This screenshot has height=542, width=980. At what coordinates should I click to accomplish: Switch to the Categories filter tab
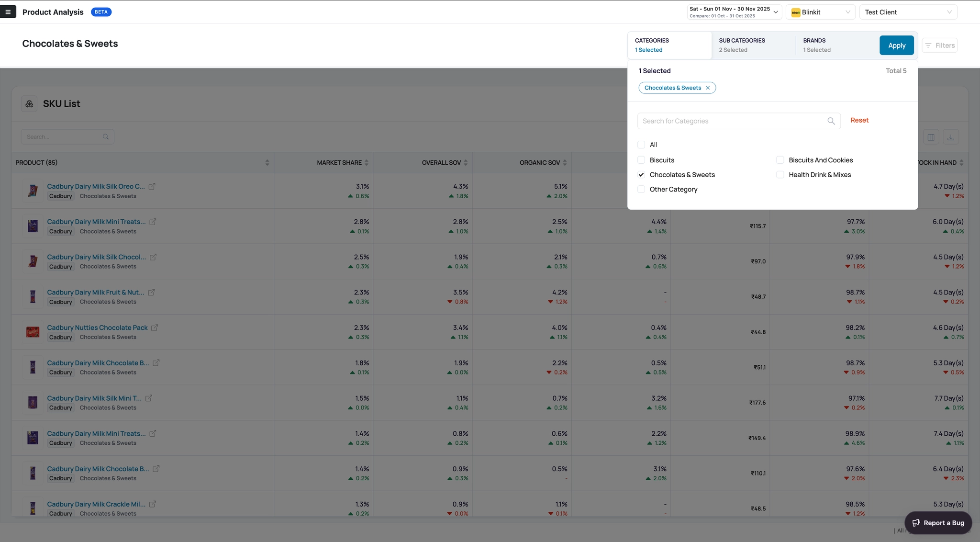[669, 45]
